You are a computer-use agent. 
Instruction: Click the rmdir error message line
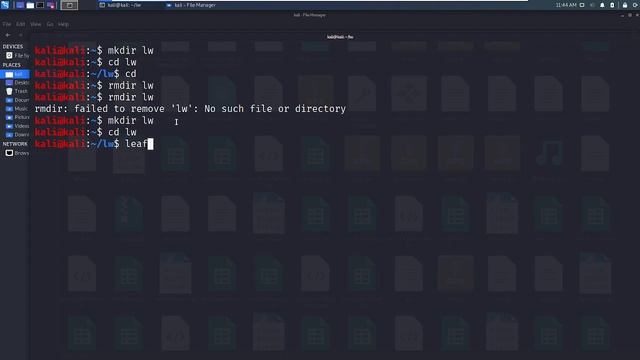(x=190, y=109)
